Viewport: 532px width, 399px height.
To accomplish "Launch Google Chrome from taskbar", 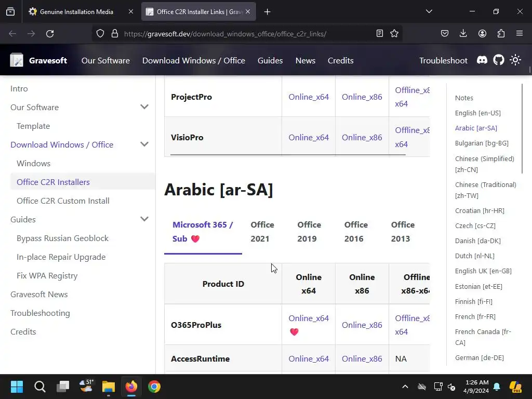I will tap(154, 387).
